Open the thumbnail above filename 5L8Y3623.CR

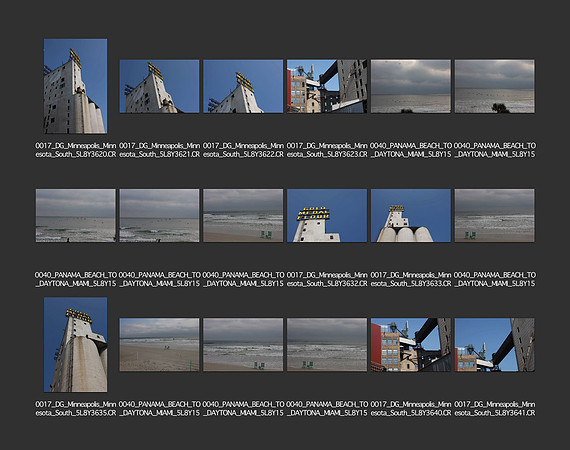pyautogui.click(x=327, y=86)
